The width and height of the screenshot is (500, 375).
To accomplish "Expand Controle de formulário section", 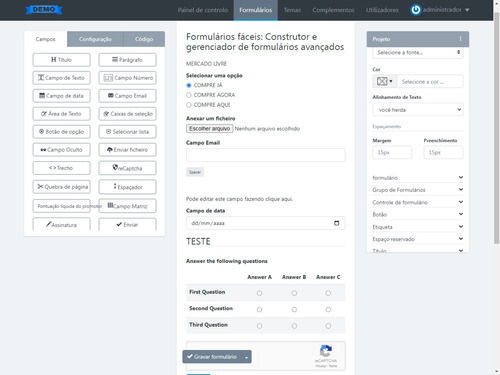I will pos(418,202).
